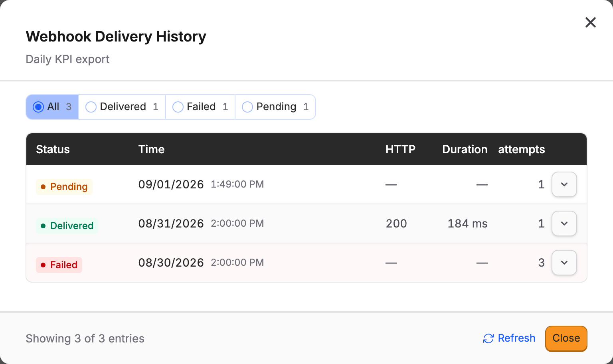Click the Delivered status badge

click(67, 226)
